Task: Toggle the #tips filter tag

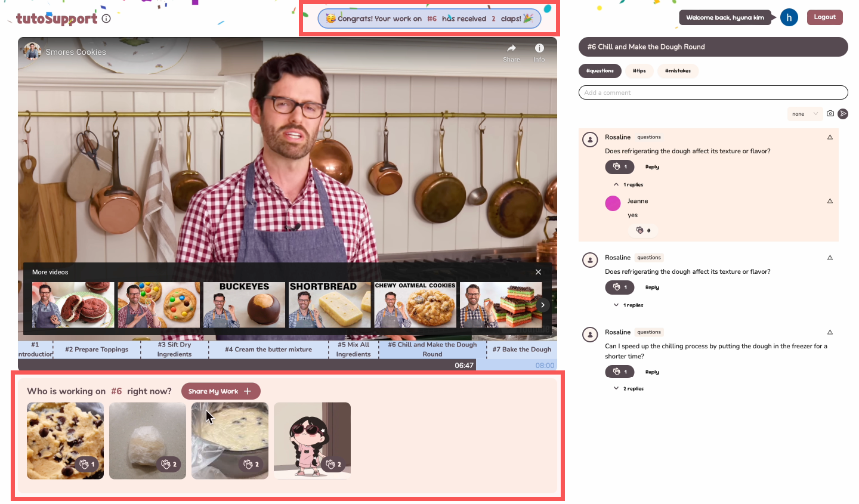Action: (x=639, y=71)
